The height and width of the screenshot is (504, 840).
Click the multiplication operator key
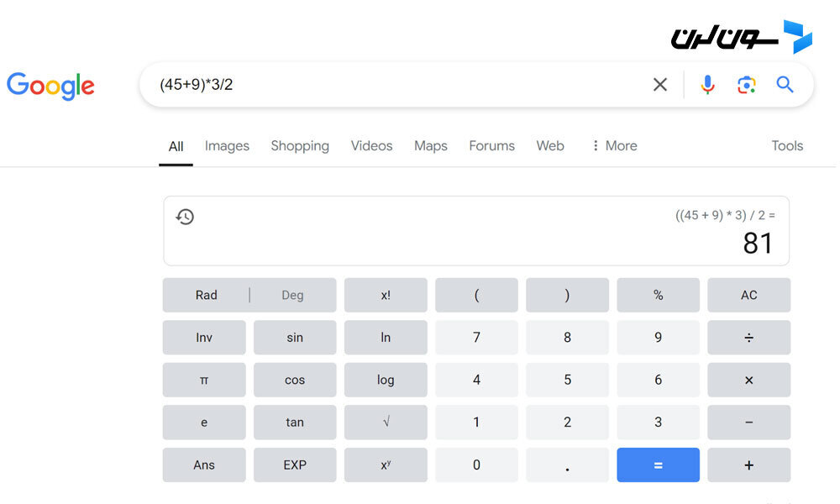[748, 380]
